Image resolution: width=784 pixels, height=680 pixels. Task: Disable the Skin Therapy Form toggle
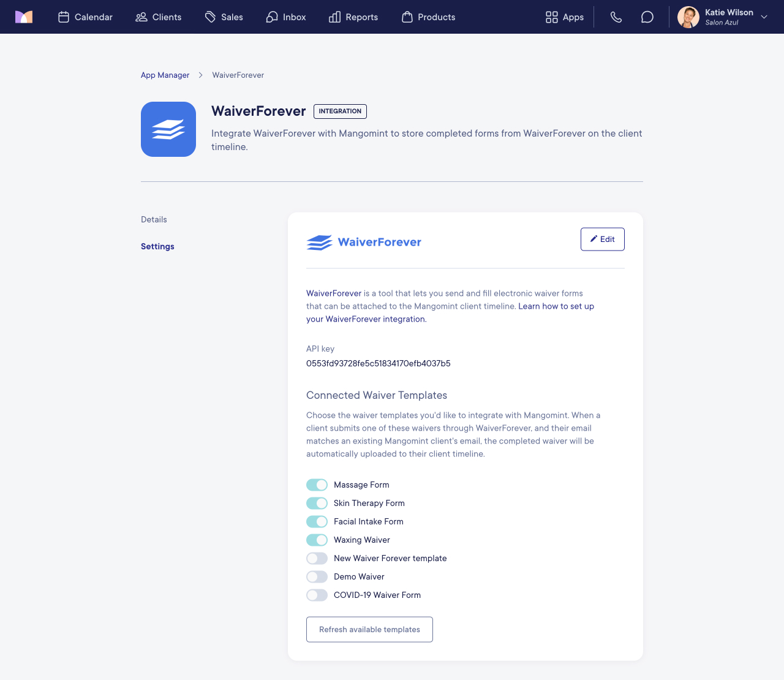317,503
